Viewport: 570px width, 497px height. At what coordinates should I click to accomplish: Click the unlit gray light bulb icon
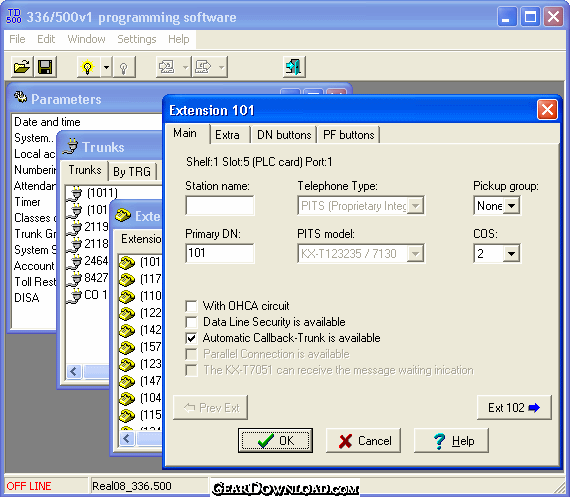click(x=124, y=67)
